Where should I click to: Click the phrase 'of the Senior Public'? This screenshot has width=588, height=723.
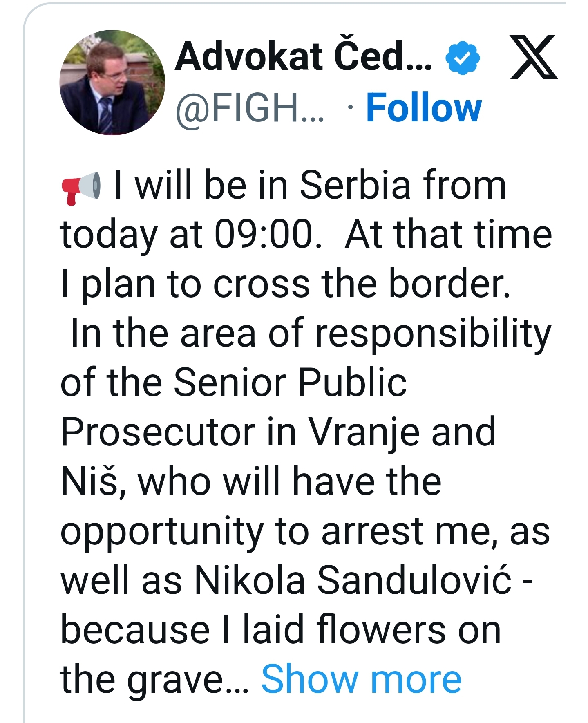click(x=233, y=382)
